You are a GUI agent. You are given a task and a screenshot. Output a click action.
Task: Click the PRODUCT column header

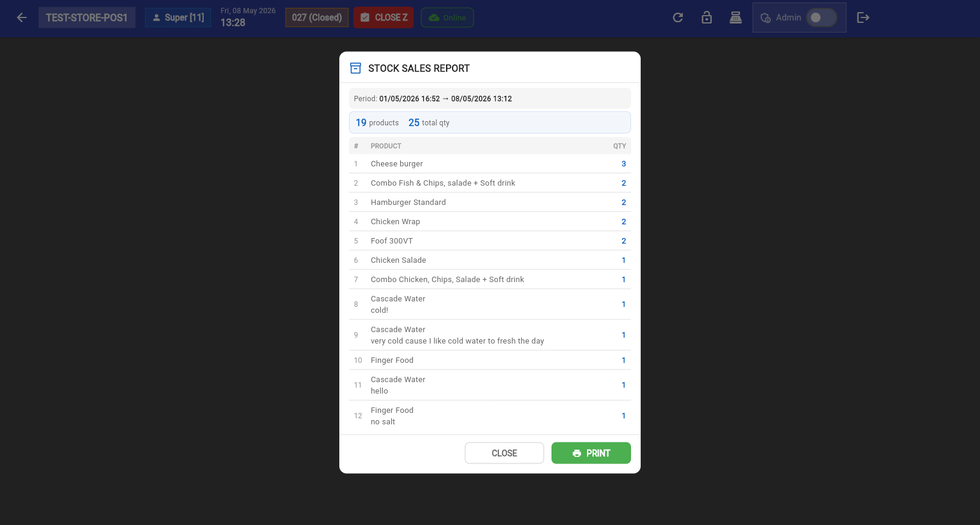click(x=386, y=146)
